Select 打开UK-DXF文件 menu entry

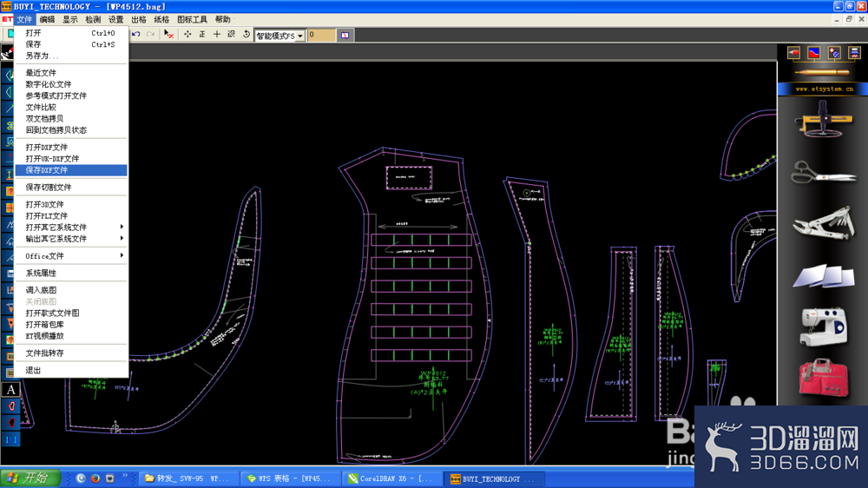pyautogui.click(x=71, y=159)
